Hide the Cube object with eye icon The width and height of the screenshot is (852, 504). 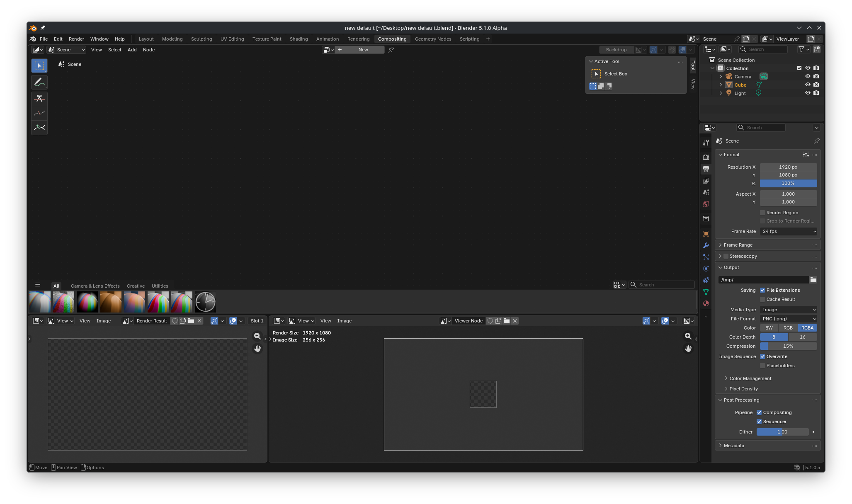(x=808, y=85)
